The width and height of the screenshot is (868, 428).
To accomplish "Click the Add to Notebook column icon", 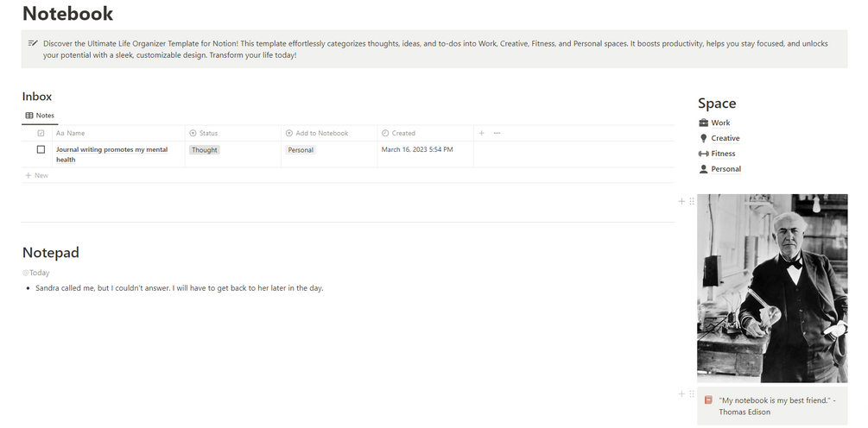I will click(x=289, y=133).
